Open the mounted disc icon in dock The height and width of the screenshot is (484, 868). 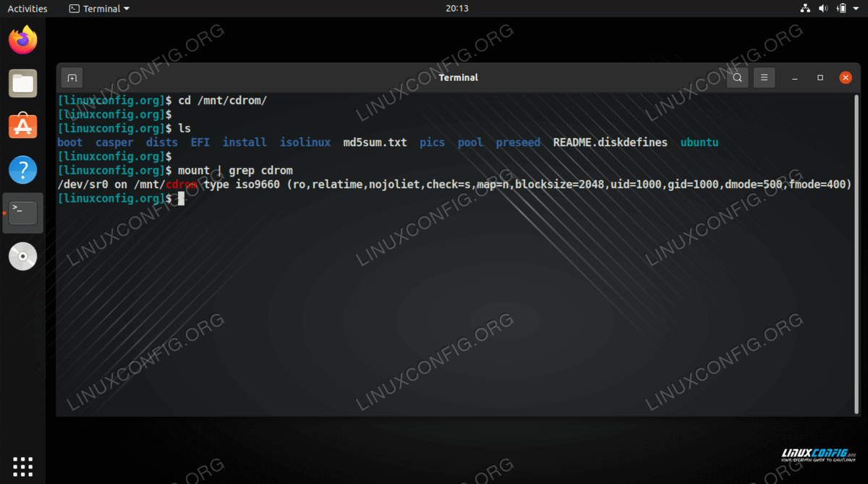click(23, 256)
